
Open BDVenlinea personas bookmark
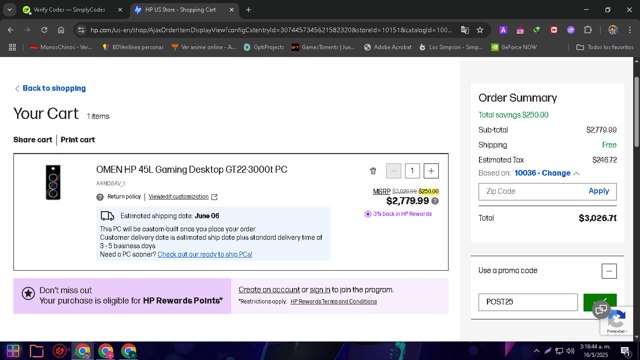(133, 47)
